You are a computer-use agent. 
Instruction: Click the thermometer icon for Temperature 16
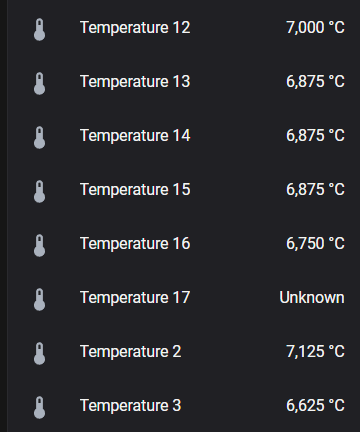[x=39, y=245]
